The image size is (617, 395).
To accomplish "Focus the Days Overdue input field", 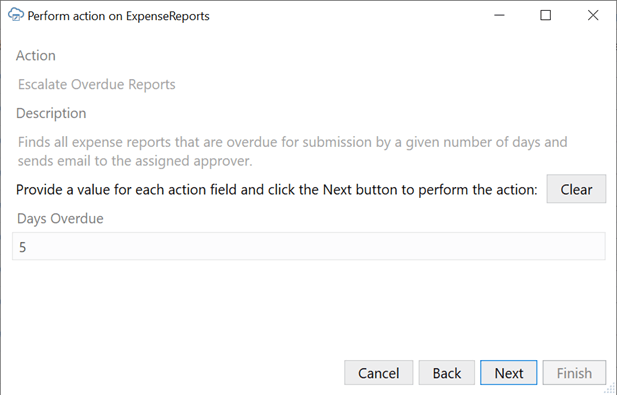I will [308, 246].
